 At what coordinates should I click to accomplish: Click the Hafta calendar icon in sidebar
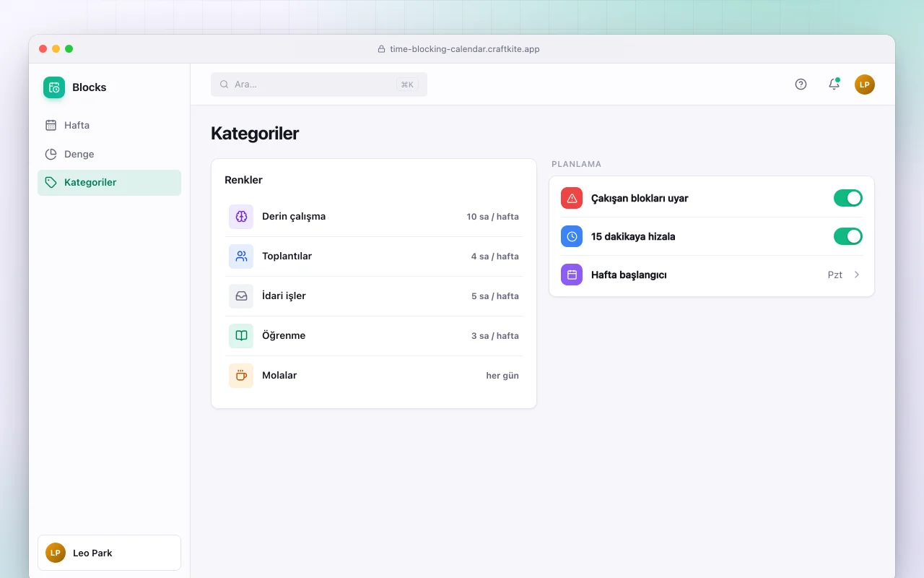pos(51,125)
